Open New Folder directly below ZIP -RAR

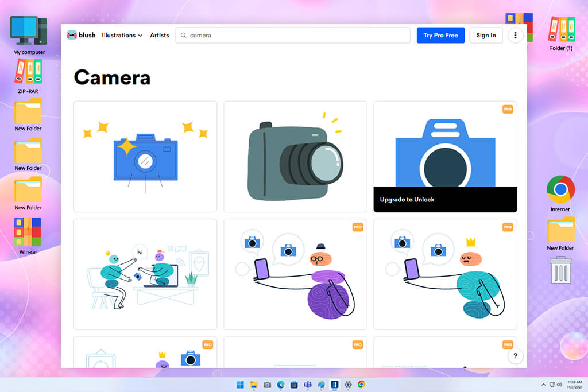pos(28,115)
